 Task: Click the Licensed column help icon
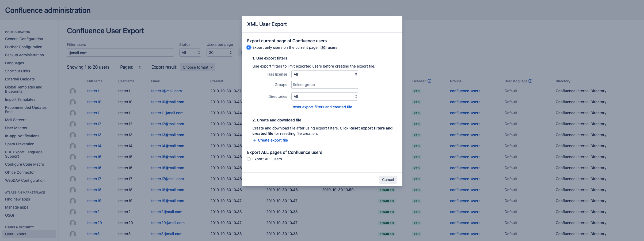point(429,81)
